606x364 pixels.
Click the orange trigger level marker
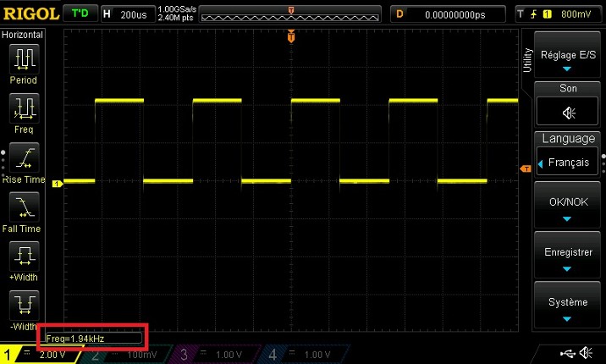click(x=526, y=169)
